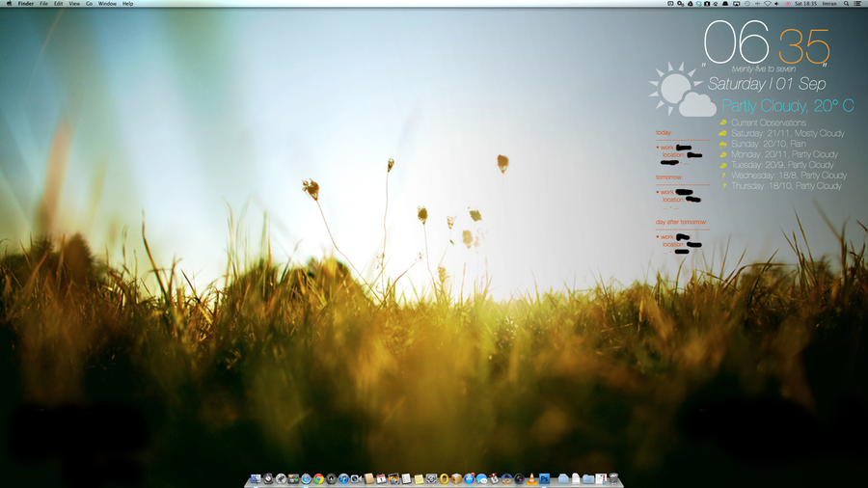Screen dimensions: 868x488
Task: Click 'Sunday: 20/10, Rain' forecast
Action: pos(769,144)
